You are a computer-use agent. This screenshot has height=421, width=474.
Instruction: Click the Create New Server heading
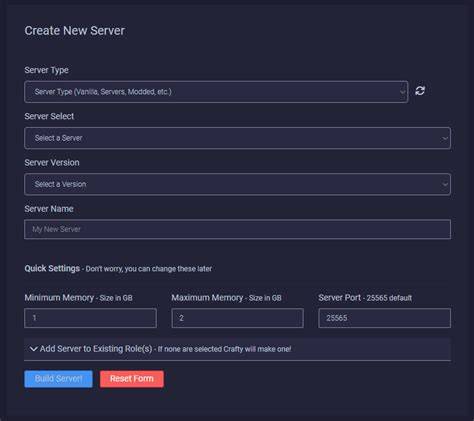click(x=75, y=31)
